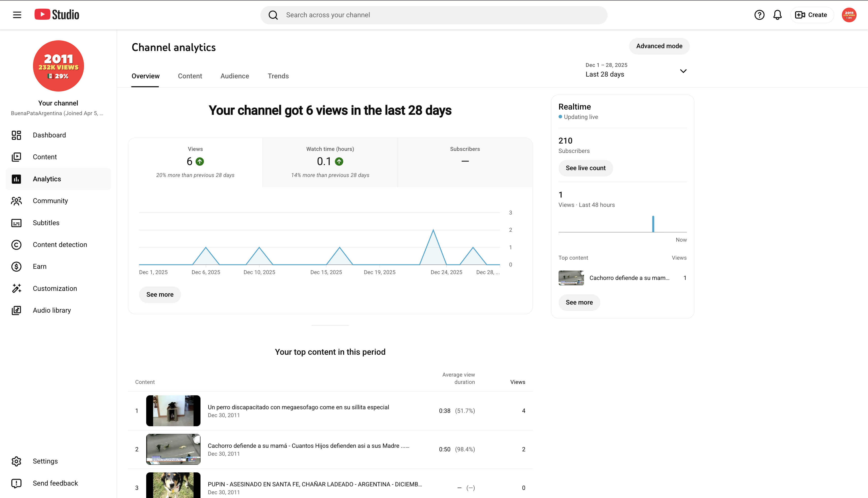This screenshot has height=498, width=868.
Task: Open the Subtitles page
Action: (58, 223)
